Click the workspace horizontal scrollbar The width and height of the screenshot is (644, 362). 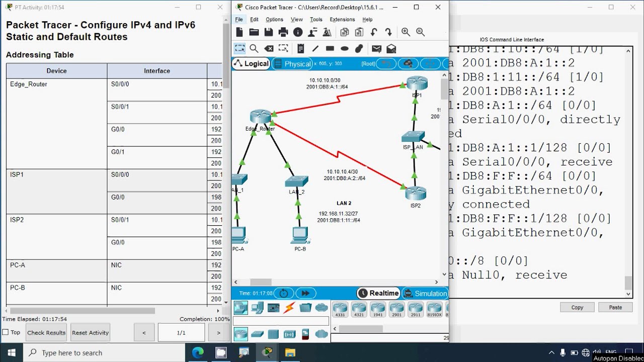click(x=261, y=282)
